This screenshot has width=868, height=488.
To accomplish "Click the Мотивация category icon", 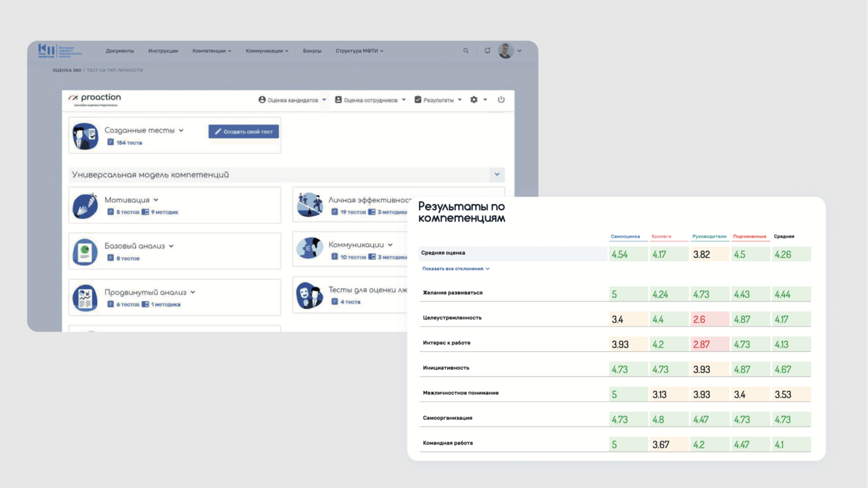I will [x=85, y=205].
